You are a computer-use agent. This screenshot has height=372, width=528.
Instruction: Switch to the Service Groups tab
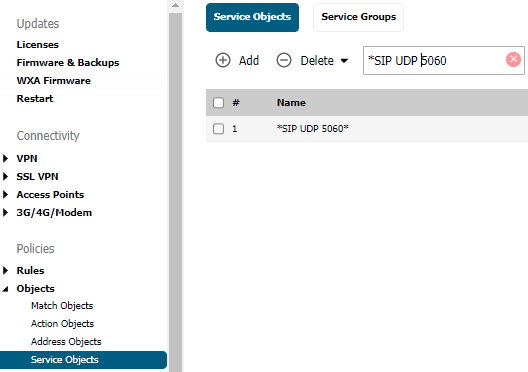click(x=358, y=17)
